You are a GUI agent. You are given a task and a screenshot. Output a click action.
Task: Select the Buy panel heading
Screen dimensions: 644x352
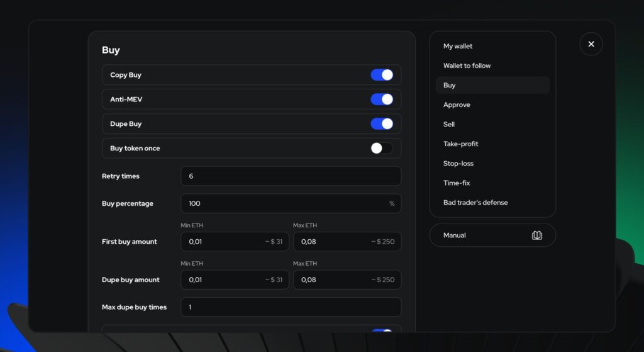click(111, 50)
